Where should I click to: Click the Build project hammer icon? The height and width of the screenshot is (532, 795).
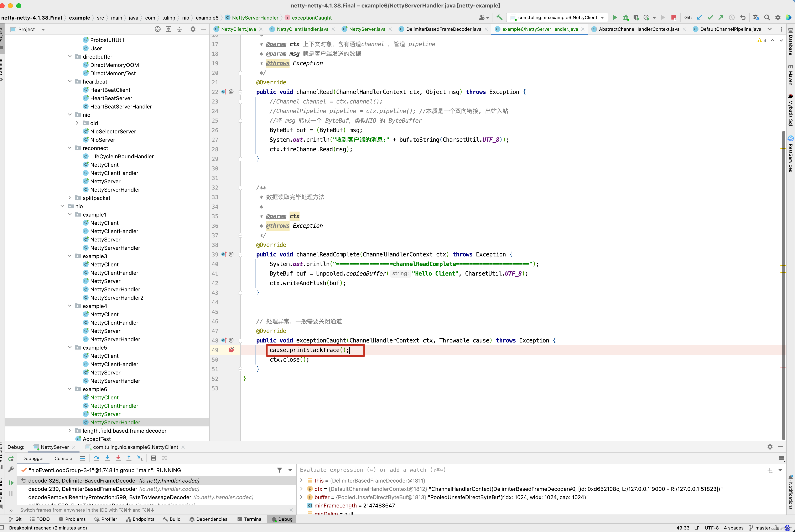tap(499, 18)
